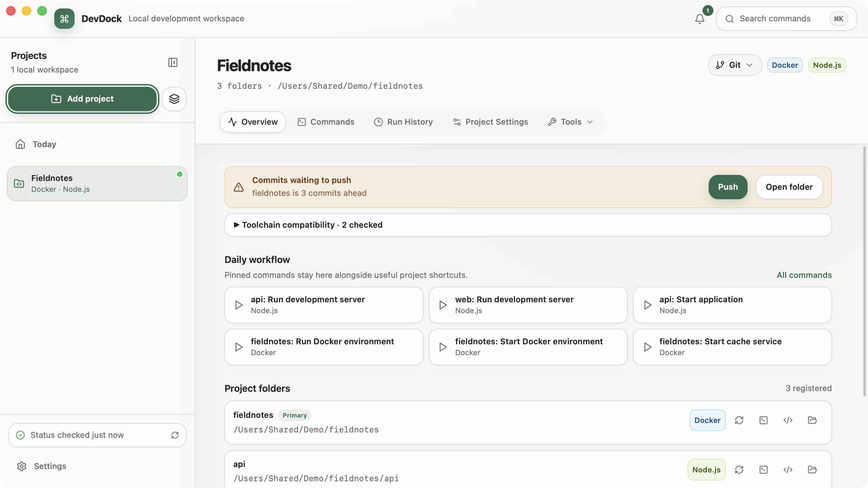Click the Fieldnotes project folder icon in sidebar

[19, 184]
